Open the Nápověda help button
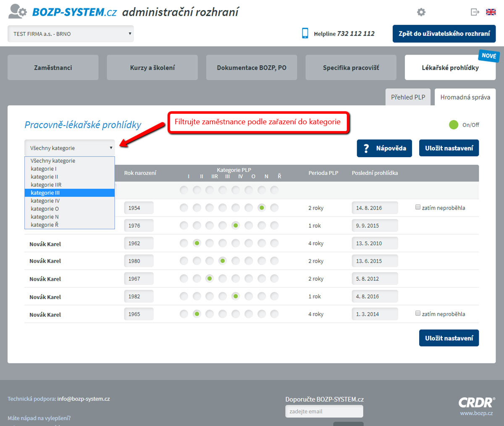 pos(384,148)
